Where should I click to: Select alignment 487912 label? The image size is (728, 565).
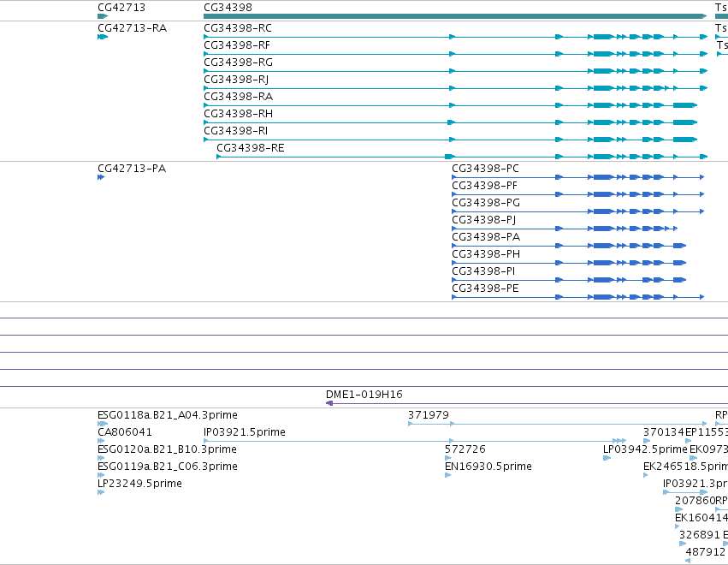tap(706, 552)
